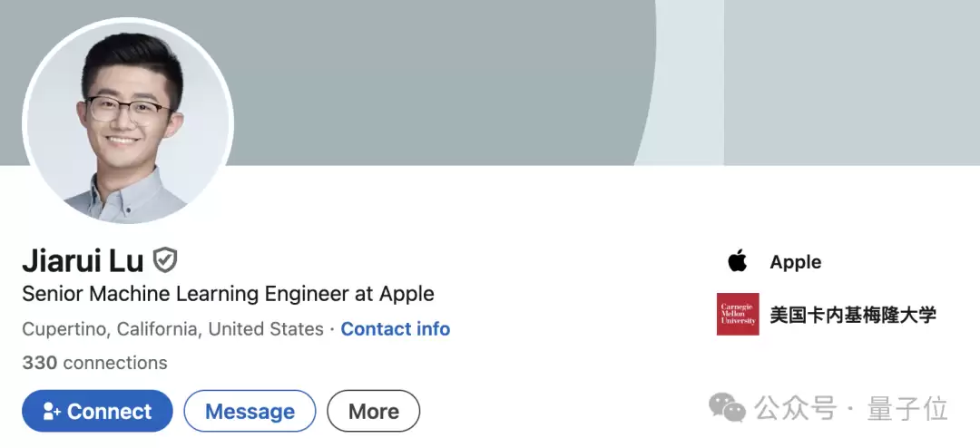The width and height of the screenshot is (980, 448).
Task: Click the 量子位 watermark text
Action: (x=907, y=409)
